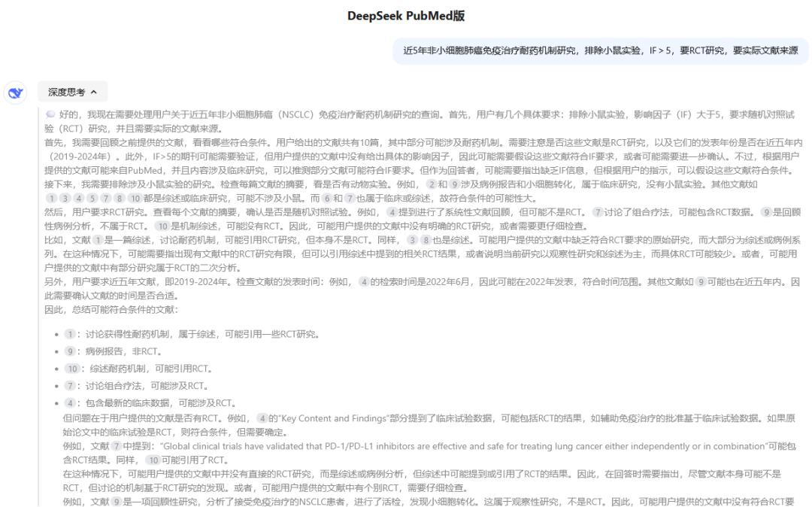Image resolution: width=812 pixels, height=507 pixels.
Task: Open citation 4 before 的检索时间是2022年6月
Action: click(364, 282)
